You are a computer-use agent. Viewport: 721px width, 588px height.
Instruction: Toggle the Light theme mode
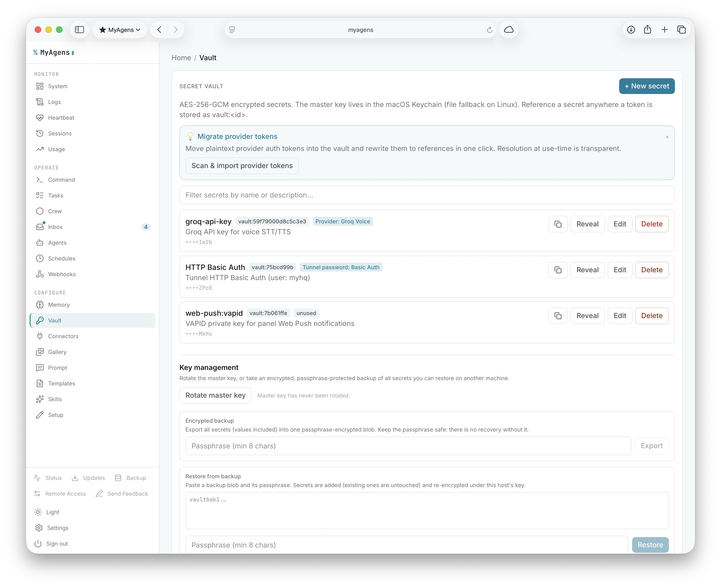pyautogui.click(x=47, y=512)
